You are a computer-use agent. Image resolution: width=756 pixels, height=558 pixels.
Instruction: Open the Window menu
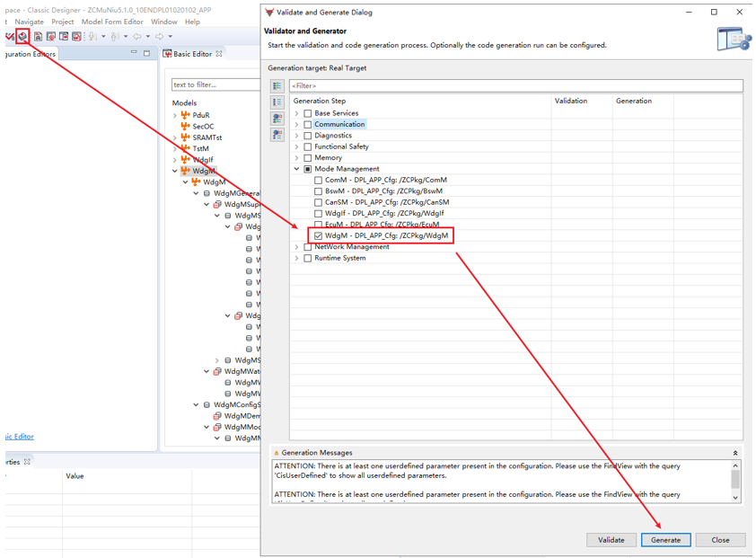(164, 22)
